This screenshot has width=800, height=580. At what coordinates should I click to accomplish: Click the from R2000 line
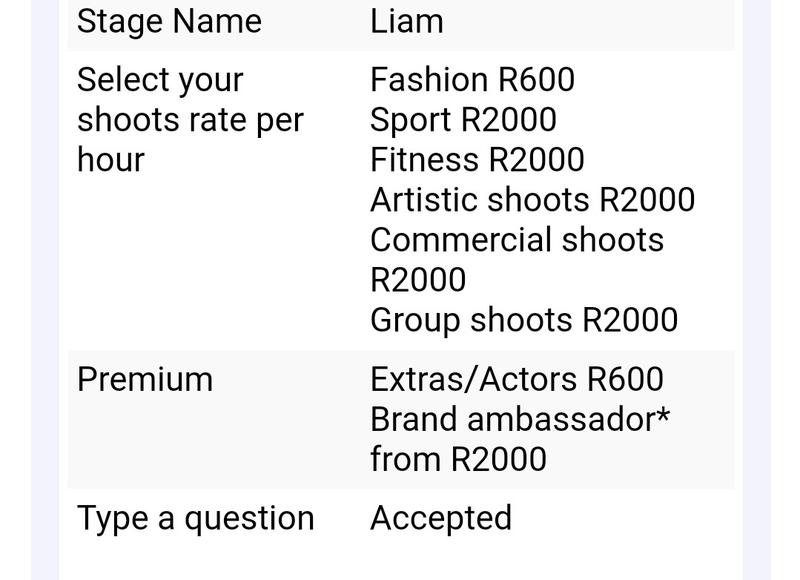point(458,459)
